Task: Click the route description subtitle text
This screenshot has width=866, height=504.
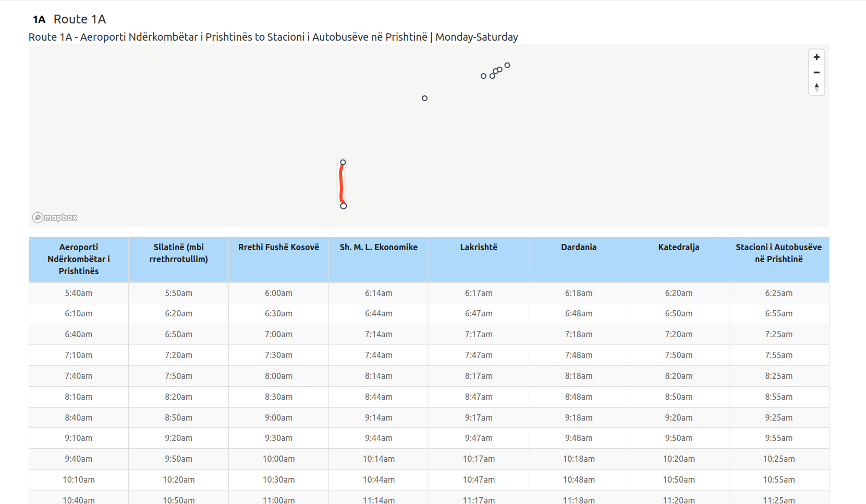Action: click(x=273, y=37)
